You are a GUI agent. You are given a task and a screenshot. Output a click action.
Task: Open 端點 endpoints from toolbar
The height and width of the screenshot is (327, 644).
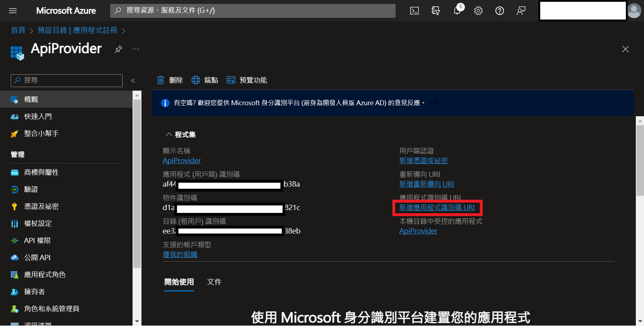coord(205,80)
